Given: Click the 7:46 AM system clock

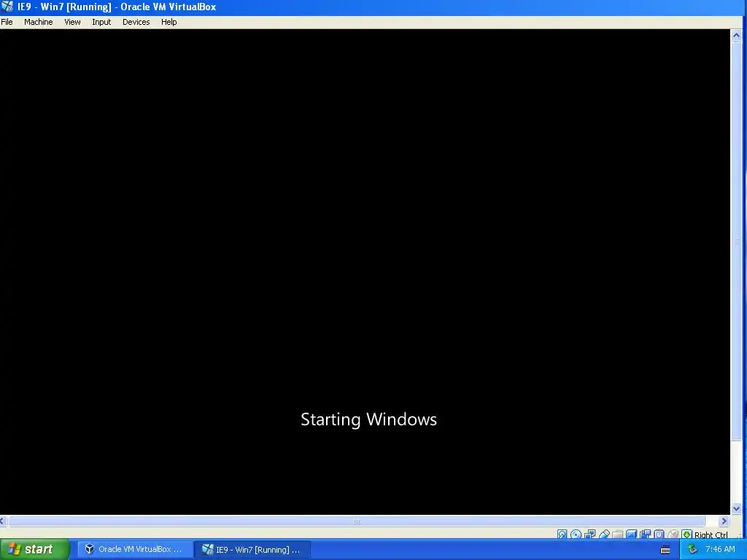Looking at the screenshot, I should coord(720,549).
